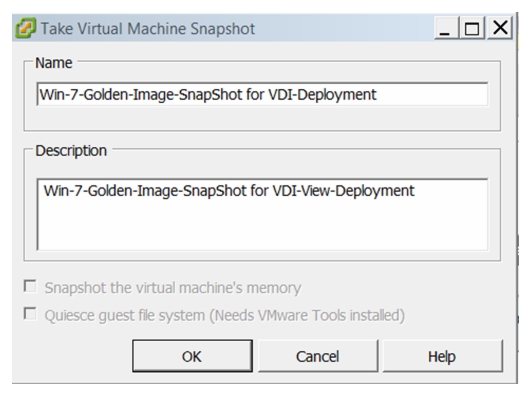Focus the Description text area
Screen dimensions: 532x397
pos(262,214)
